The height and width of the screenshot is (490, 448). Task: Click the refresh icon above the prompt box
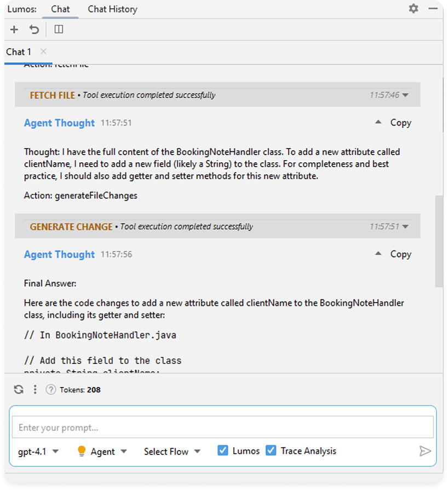point(18,389)
